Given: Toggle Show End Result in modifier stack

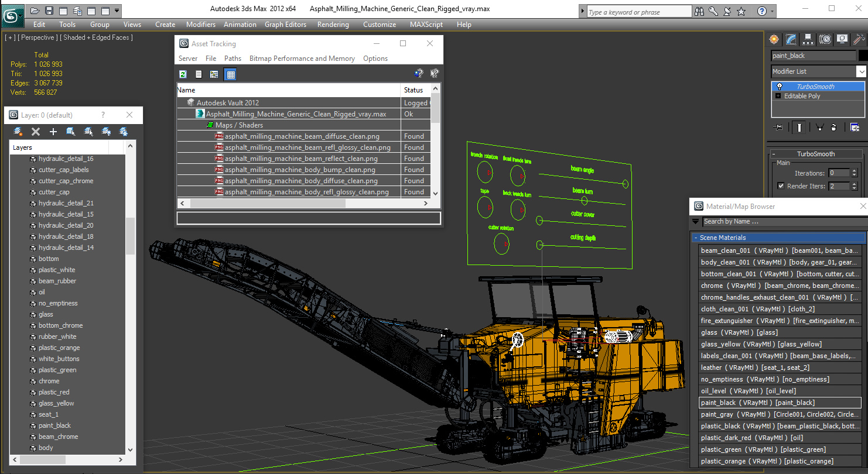Looking at the screenshot, I should pyautogui.click(x=799, y=127).
